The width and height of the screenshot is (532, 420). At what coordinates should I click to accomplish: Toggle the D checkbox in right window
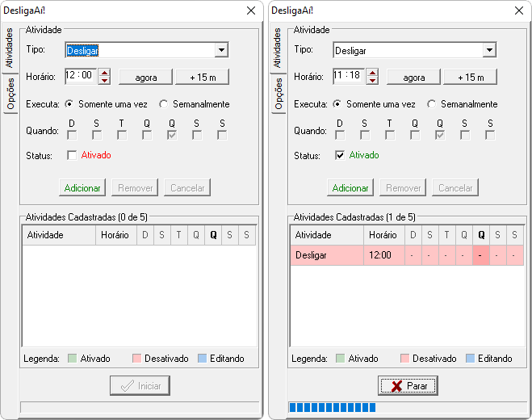click(340, 135)
